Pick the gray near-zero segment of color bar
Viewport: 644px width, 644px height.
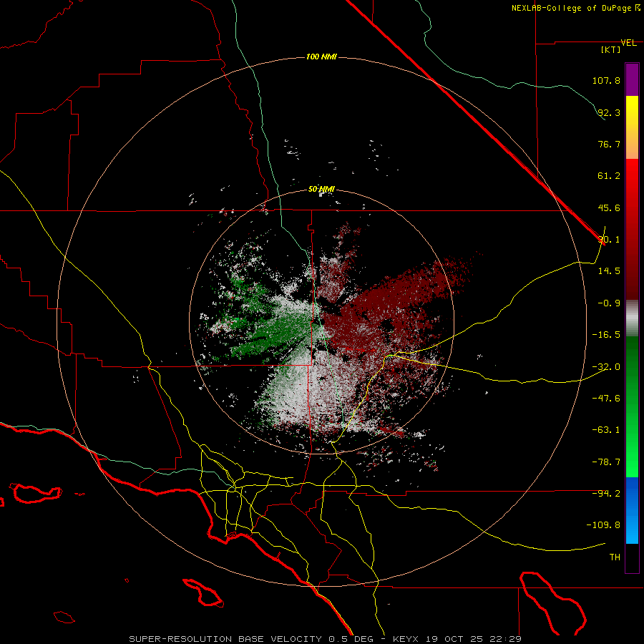click(632, 318)
